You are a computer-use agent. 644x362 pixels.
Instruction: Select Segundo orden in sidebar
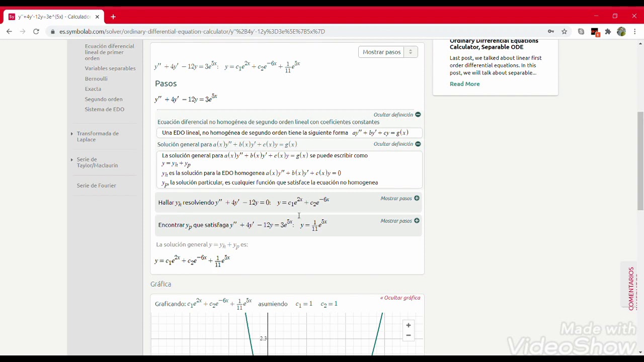pos(104,99)
